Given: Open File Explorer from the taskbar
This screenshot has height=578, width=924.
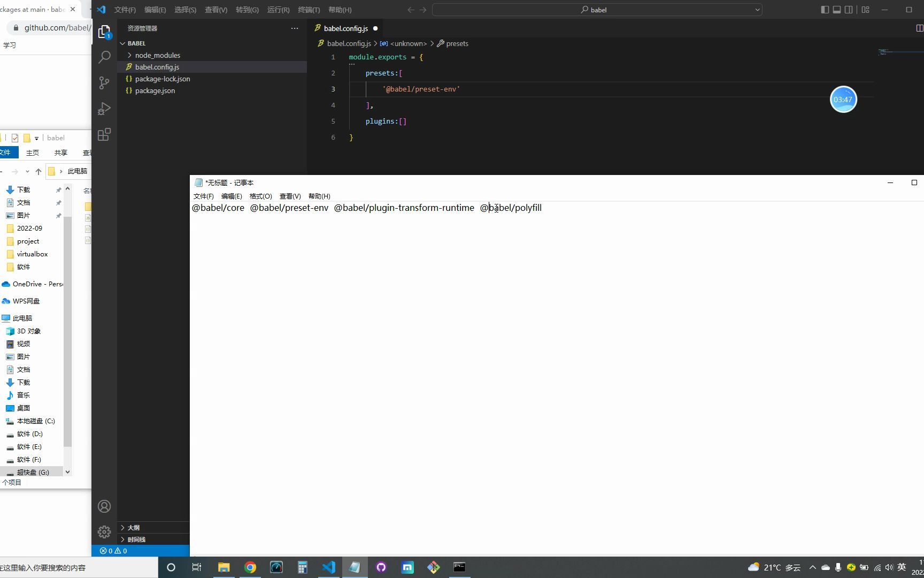Looking at the screenshot, I should click(x=224, y=567).
